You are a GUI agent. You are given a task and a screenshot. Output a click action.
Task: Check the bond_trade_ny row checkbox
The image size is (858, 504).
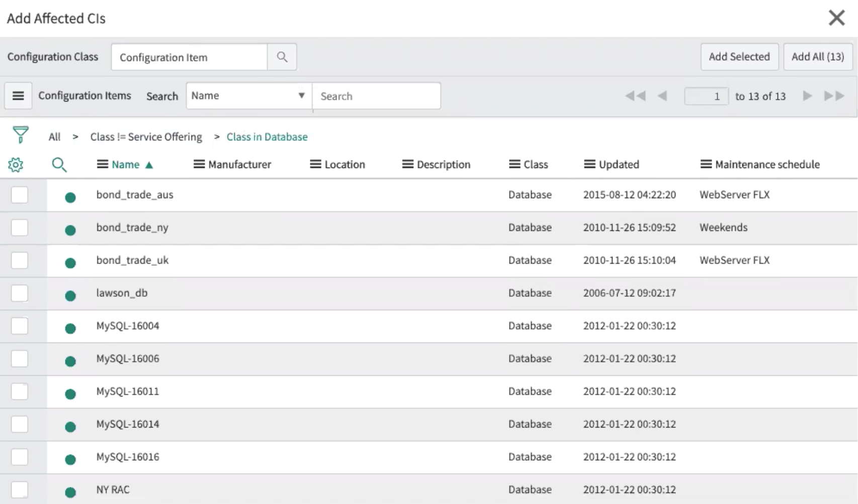point(20,227)
